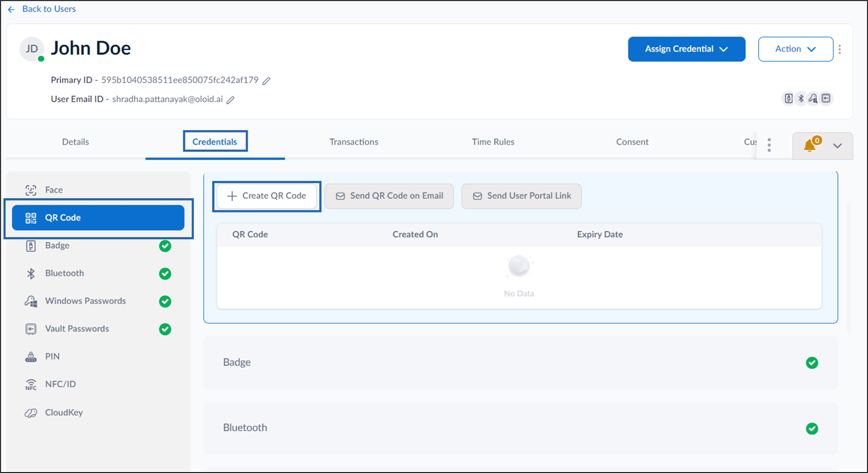Open the Action dropdown

click(x=795, y=49)
